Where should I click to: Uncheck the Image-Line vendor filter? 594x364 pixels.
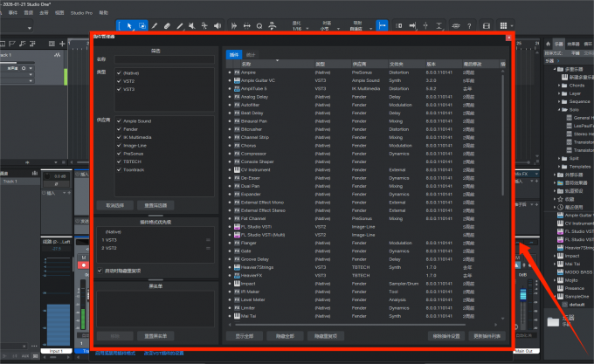[119, 145]
